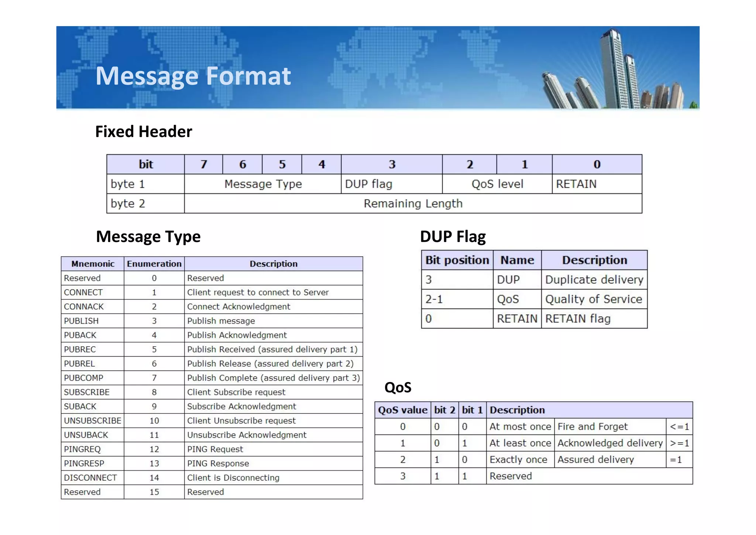Click the 'Assured delivery' cell
The height and width of the screenshot is (535, 756).
[x=610, y=460]
